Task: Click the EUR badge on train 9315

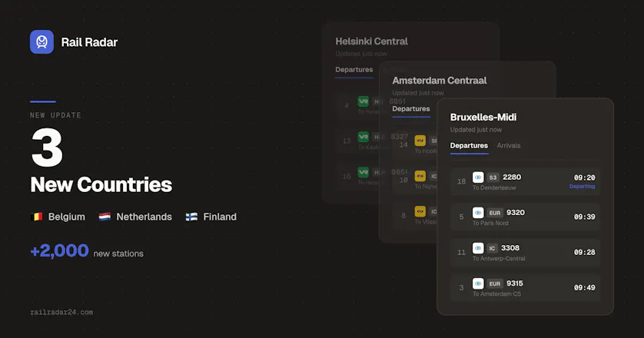Action: [x=495, y=283]
